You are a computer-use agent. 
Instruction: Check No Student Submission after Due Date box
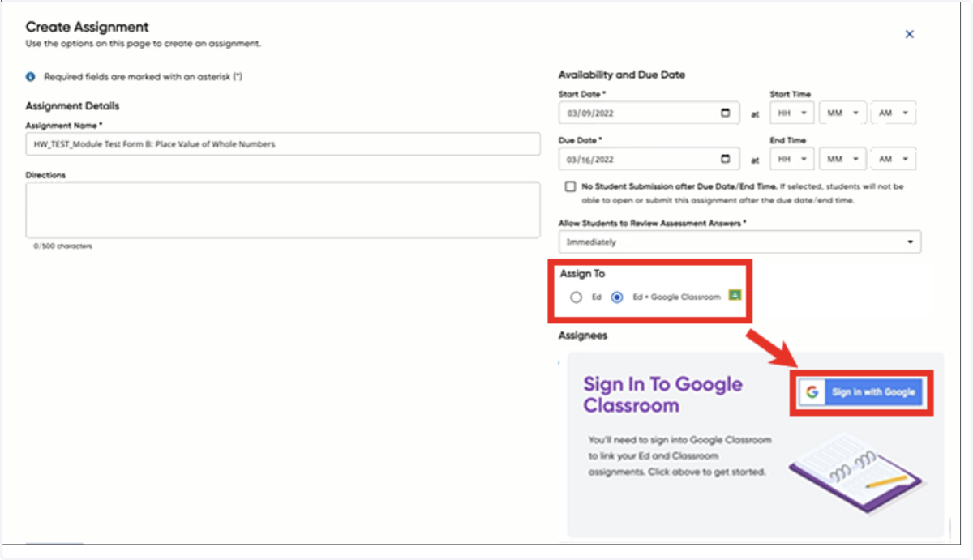pyautogui.click(x=571, y=186)
